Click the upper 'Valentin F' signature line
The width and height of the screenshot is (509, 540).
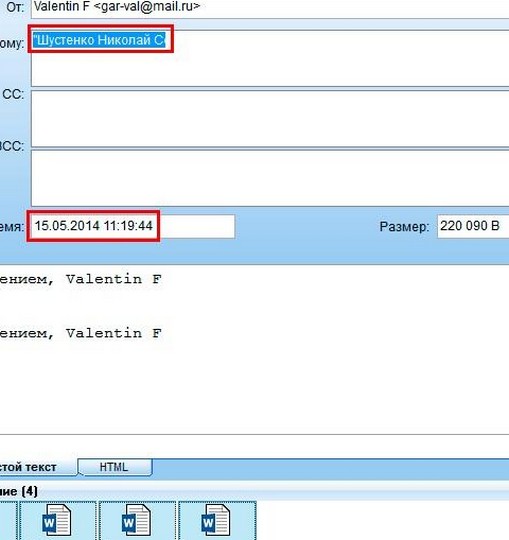pyautogui.click(x=81, y=279)
